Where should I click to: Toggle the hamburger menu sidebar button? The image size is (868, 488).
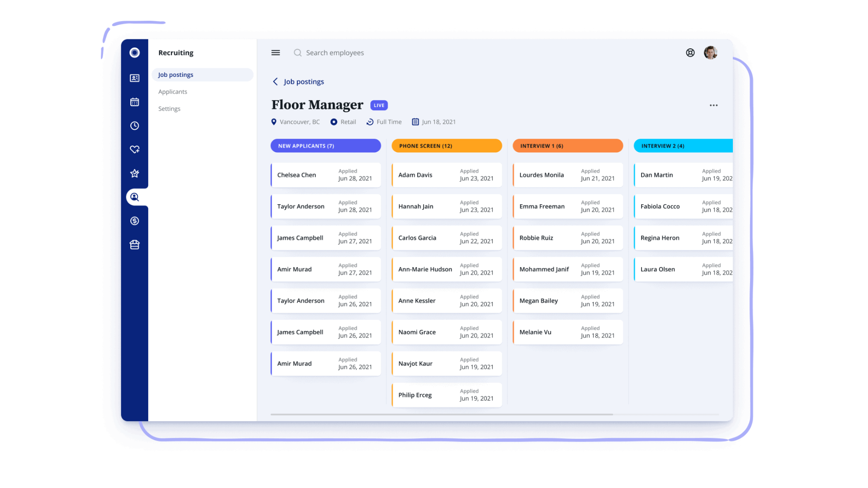coord(275,53)
